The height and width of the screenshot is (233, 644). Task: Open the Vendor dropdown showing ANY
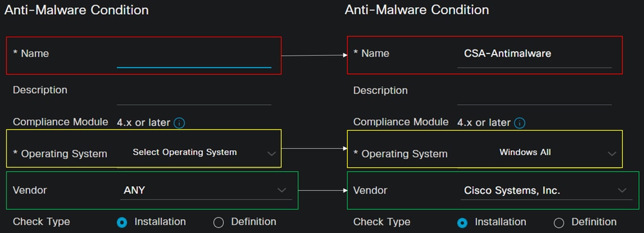[206, 191]
